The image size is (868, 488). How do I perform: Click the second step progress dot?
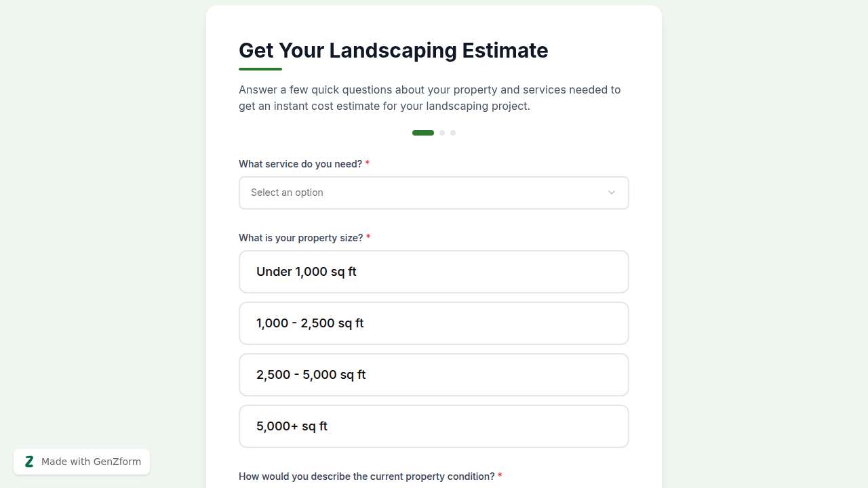tap(442, 133)
